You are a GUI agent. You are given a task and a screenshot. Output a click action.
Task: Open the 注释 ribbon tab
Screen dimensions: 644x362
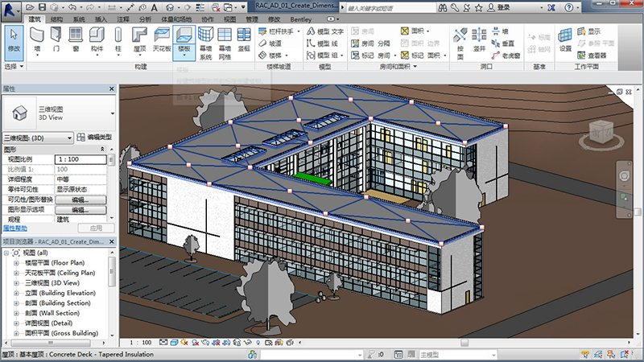pyautogui.click(x=122, y=18)
